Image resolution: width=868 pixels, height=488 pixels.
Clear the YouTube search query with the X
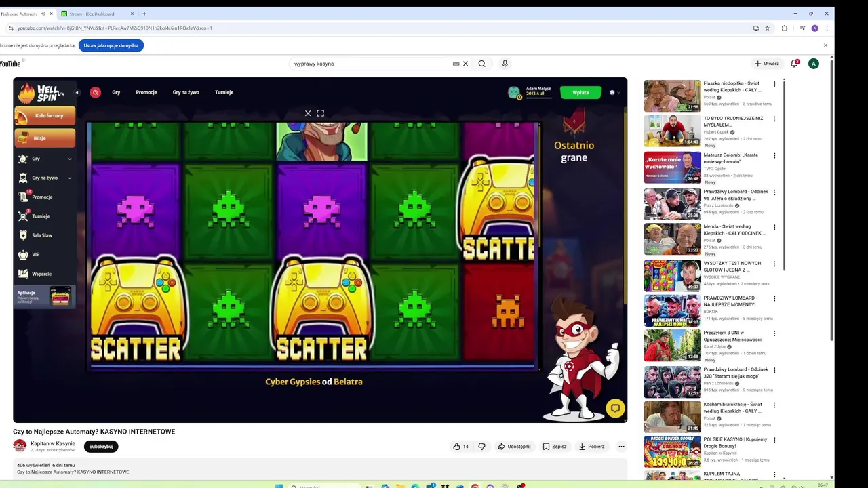(x=466, y=64)
